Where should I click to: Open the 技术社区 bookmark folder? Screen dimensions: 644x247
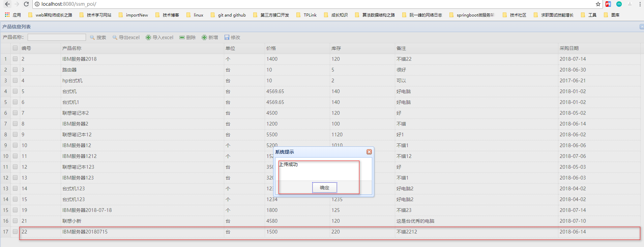coord(515,15)
